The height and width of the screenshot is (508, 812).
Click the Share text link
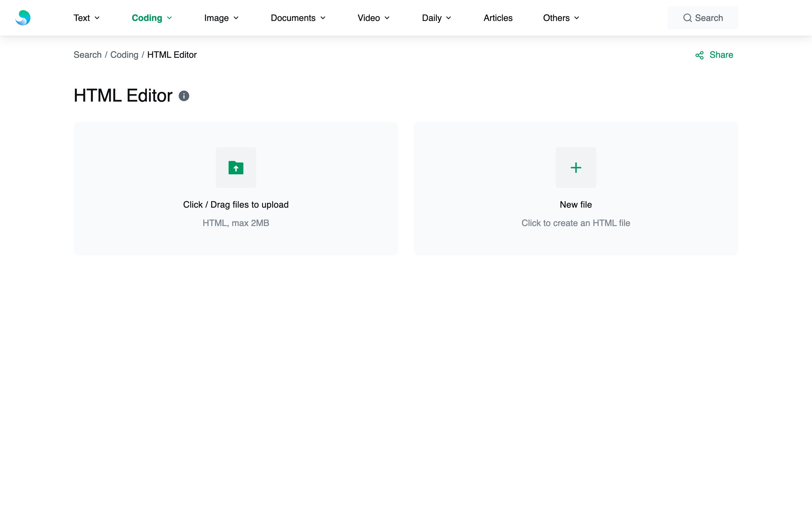pyautogui.click(x=721, y=55)
